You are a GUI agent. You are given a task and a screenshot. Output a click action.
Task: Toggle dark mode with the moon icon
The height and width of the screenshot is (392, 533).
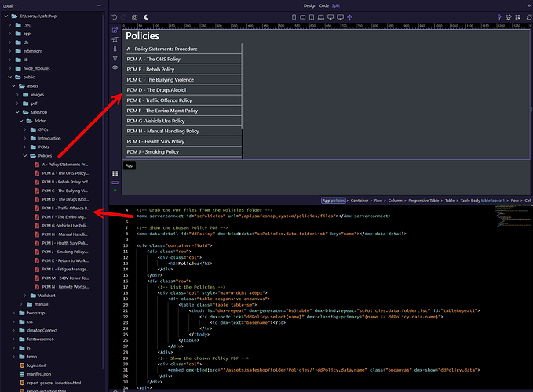(146, 17)
